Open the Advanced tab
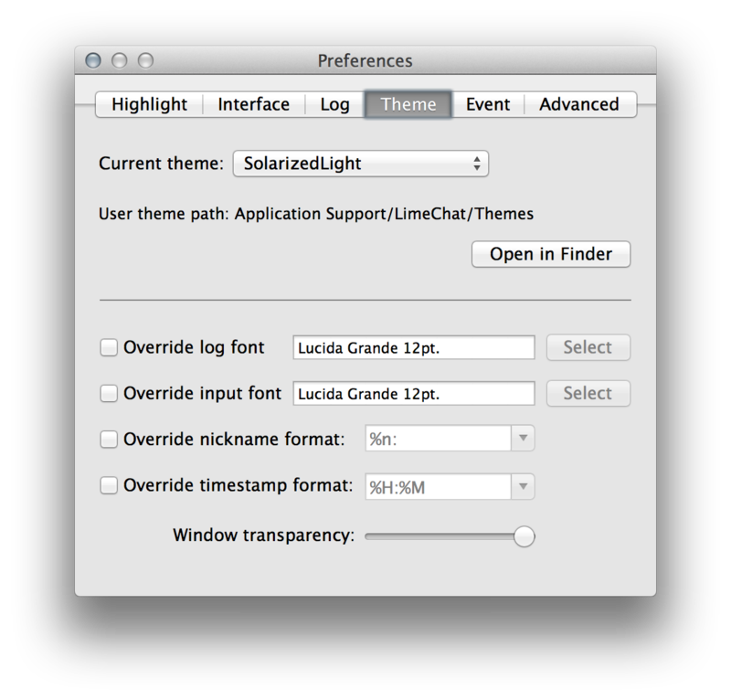This screenshot has height=700, width=731. click(x=579, y=104)
